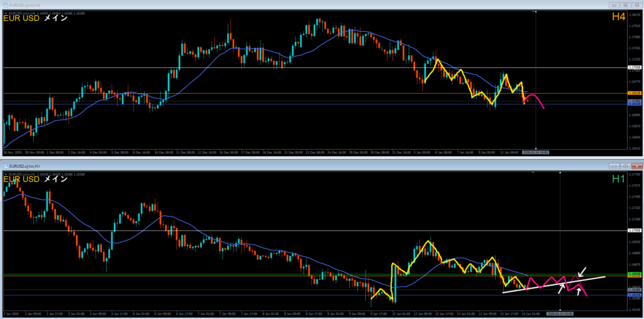Click the H1 timeframe label
This screenshot has width=644, height=319.
618,179
